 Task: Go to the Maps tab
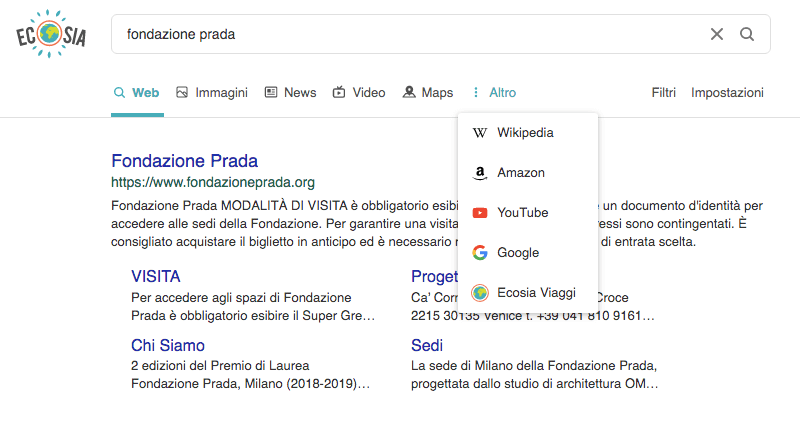pyautogui.click(x=428, y=93)
